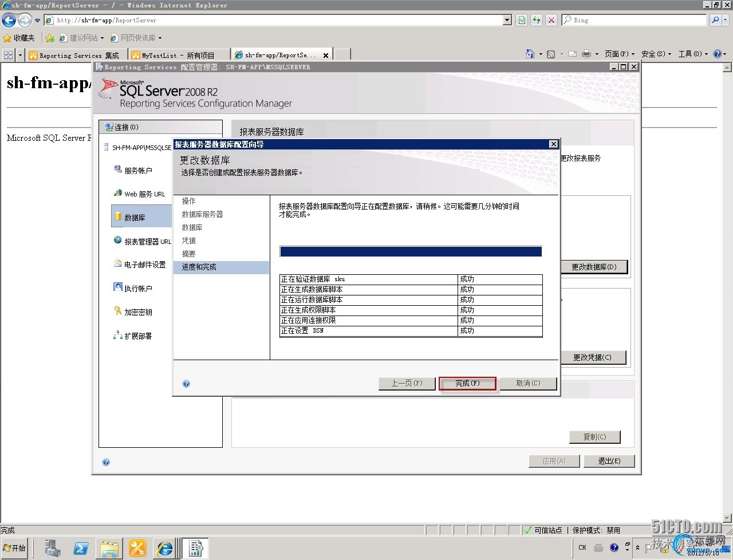Viewport: 733px width, 560px height.
Task: Open the 开始 Start menu
Action: pos(14,548)
